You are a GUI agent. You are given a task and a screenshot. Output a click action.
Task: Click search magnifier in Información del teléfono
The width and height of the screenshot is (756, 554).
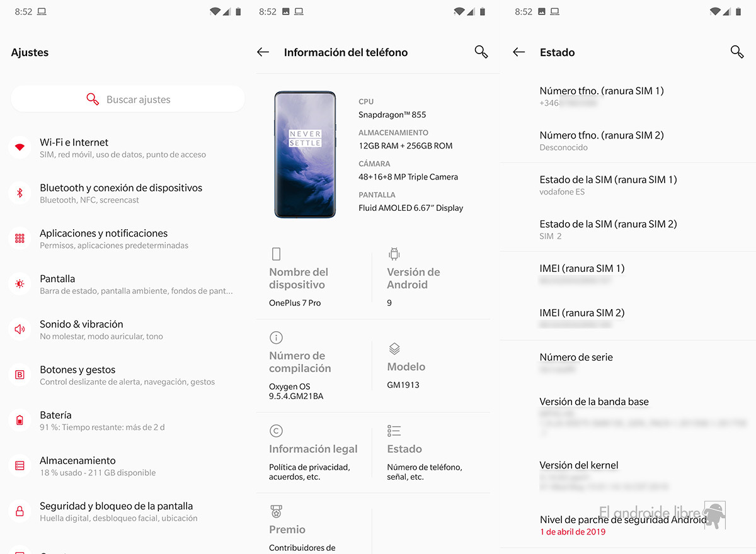point(481,52)
